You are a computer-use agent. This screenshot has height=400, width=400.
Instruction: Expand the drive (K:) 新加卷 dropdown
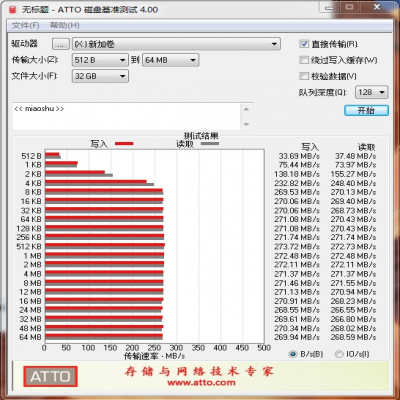pos(176,44)
